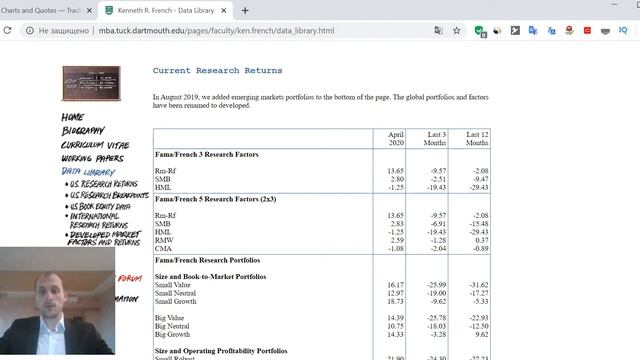Open a new tab with plus button
Screen dimensions: 640x360
coord(245,11)
